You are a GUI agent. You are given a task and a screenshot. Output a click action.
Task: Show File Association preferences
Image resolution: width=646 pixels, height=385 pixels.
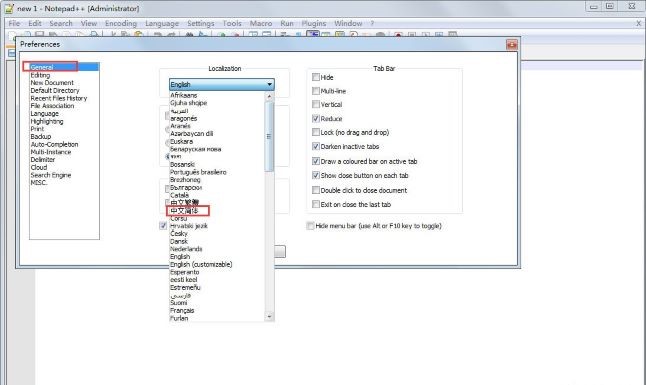tap(52, 106)
